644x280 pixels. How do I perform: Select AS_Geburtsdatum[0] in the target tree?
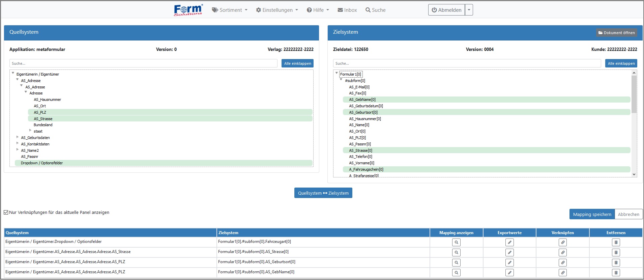coord(366,106)
